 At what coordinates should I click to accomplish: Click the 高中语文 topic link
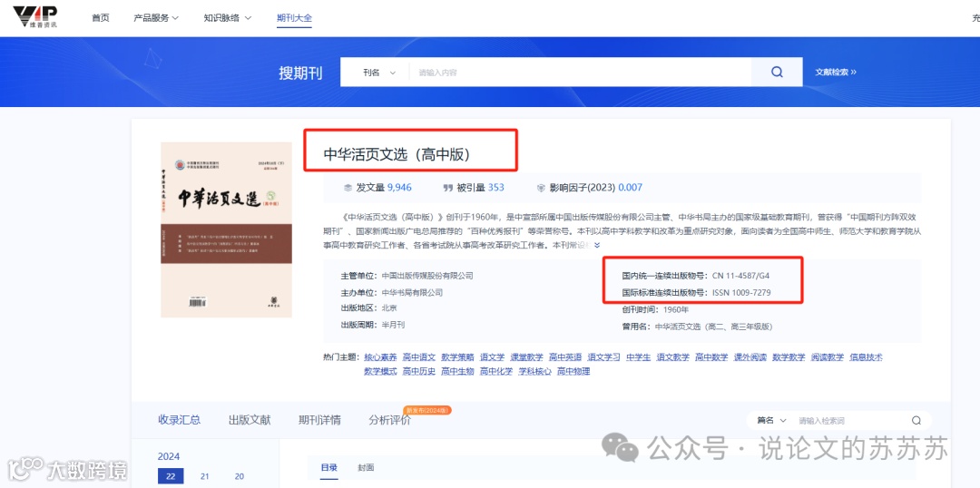[418, 357]
